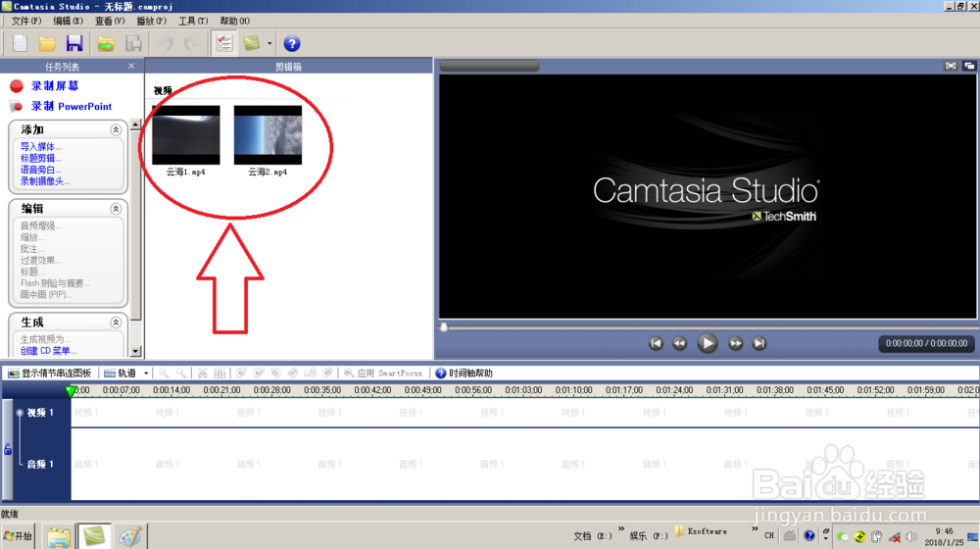Viewport: 980px width, 549px height.
Task: Detach the preview window icon
Action: [969, 66]
